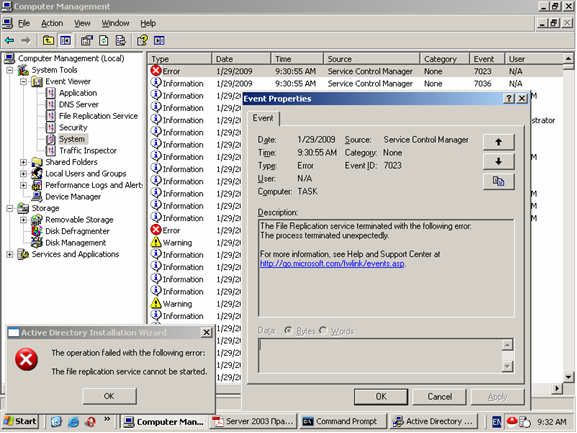Show previous event with up arrow button
577x433 pixels.
click(x=498, y=142)
